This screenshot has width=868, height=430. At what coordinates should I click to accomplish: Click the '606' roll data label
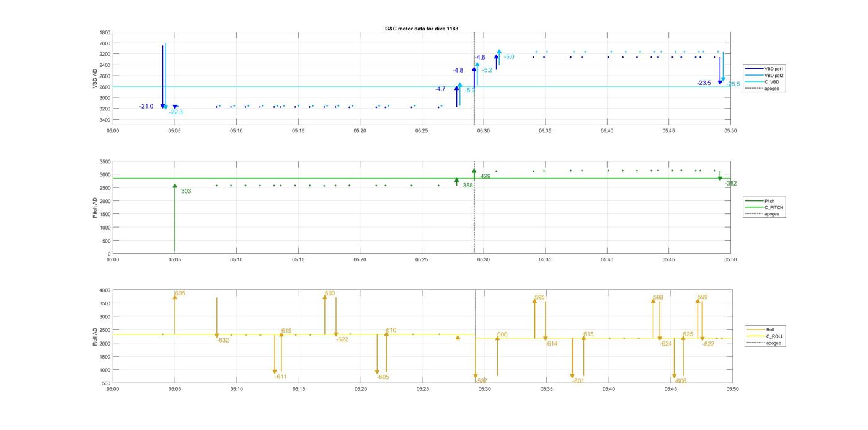pos(502,335)
